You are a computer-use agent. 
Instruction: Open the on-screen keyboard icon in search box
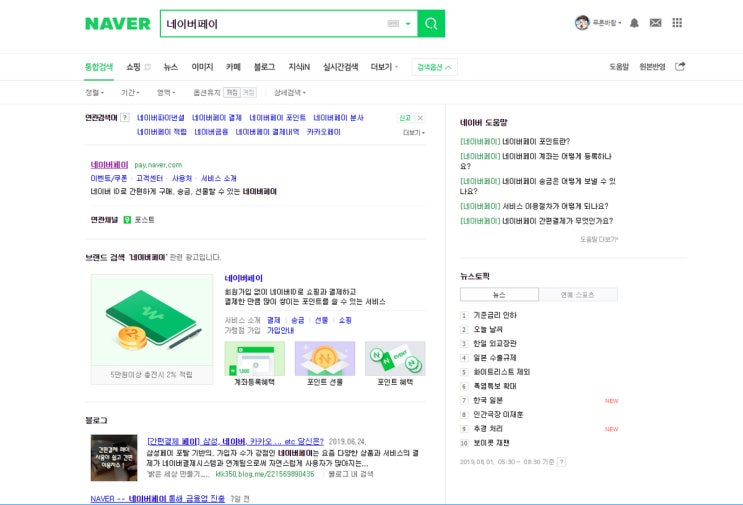click(x=393, y=23)
